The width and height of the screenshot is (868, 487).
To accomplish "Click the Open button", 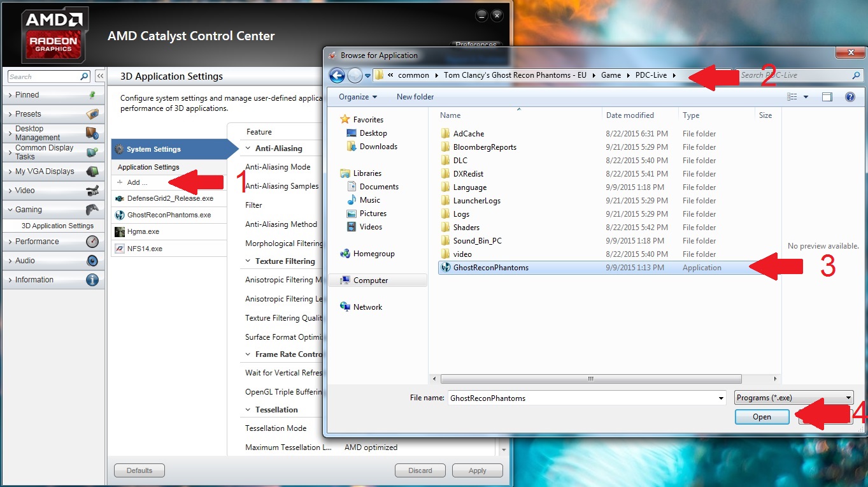I will [x=762, y=417].
